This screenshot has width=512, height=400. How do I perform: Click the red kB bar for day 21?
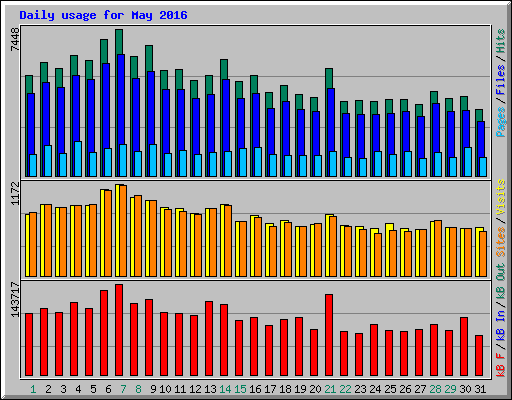(x=329, y=335)
